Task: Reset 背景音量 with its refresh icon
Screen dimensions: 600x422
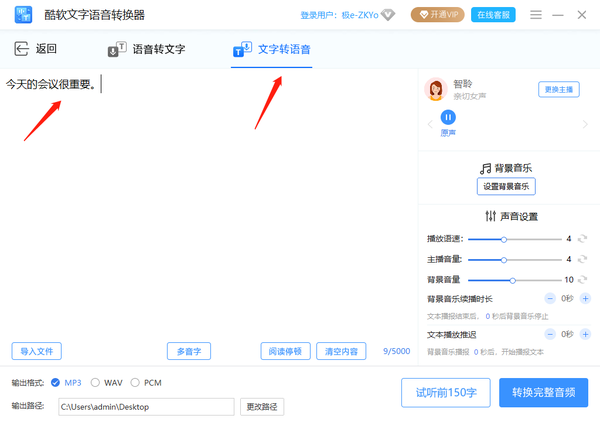Action: [x=582, y=280]
